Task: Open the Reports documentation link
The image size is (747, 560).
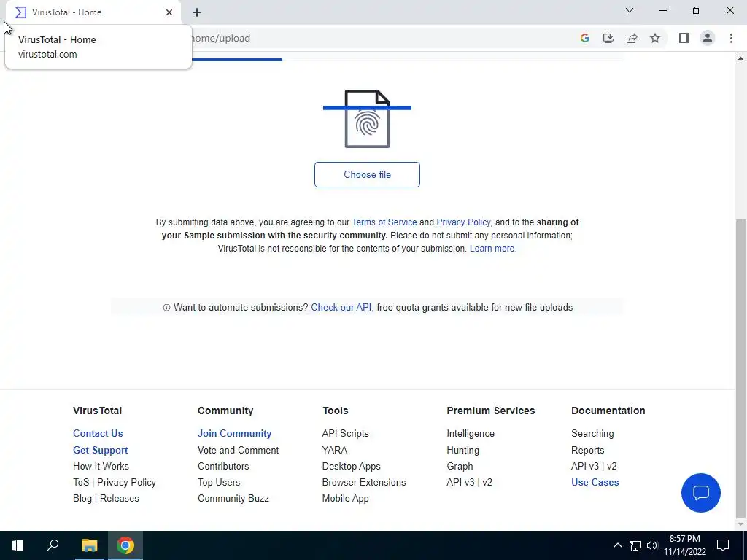Action: [x=587, y=450]
